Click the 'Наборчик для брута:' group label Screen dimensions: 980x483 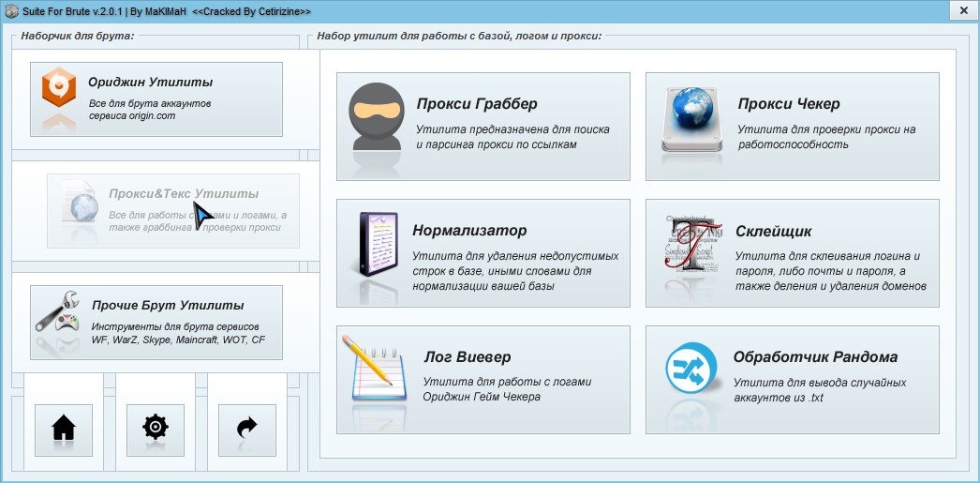78,36
